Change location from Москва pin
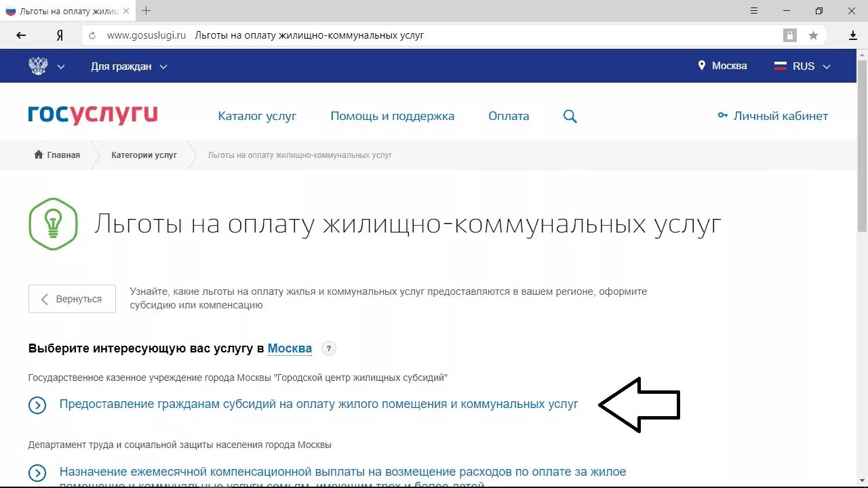 point(722,66)
